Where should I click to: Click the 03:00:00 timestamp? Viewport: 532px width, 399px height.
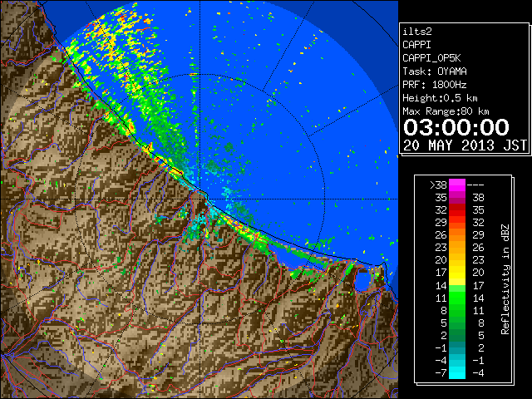[x=456, y=127]
